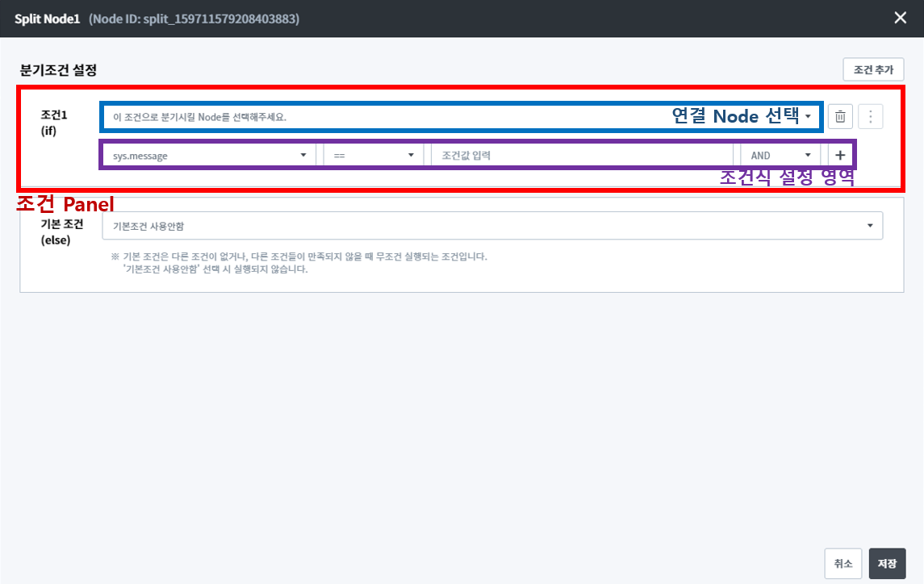Click the caret arrow on the 기본조건 사용안함 field

click(870, 226)
